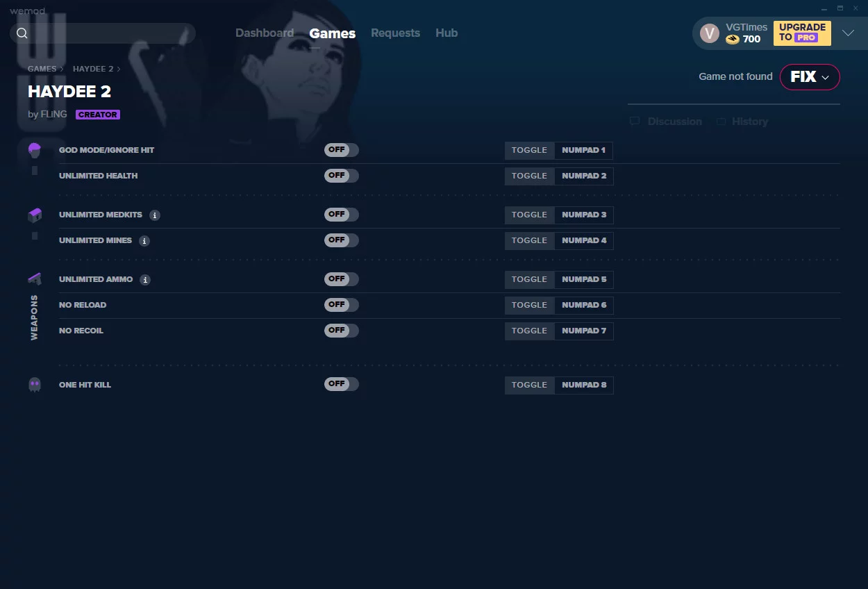
Task: Go to the Dashboard tab
Action: point(265,33)
